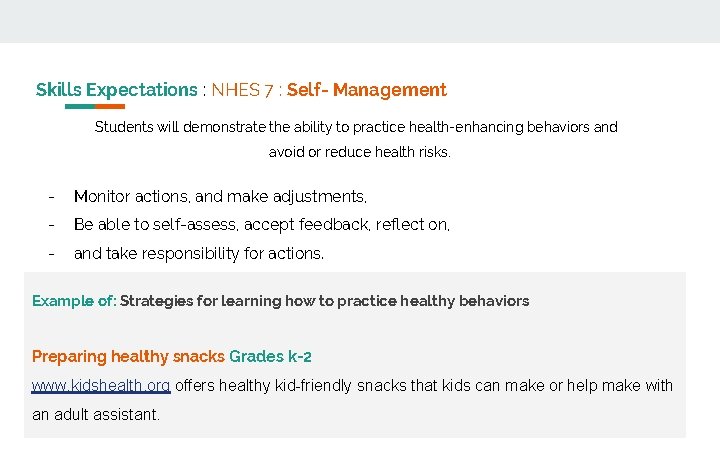Click the gray header bar at top
Image resolution: width=720 pixels, height=450 pixels.
(360, 21)
